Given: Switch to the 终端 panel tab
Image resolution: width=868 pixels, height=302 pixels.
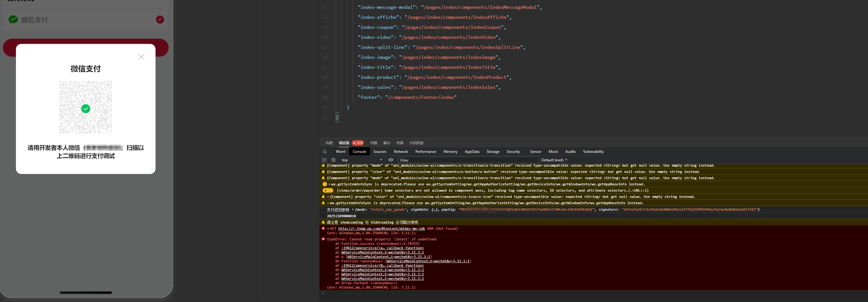Looking at the screenshot, I should point(400,143).
